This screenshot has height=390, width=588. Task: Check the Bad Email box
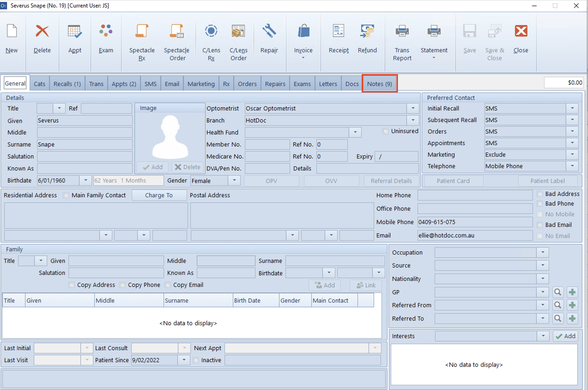540,225
